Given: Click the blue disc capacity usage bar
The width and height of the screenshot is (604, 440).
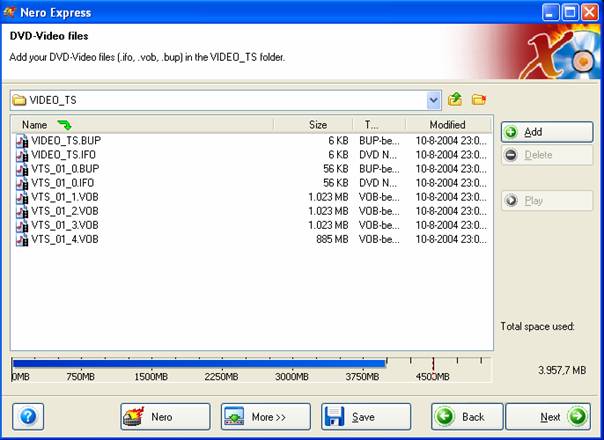Looking at the screenshot, I should [198, 363].
